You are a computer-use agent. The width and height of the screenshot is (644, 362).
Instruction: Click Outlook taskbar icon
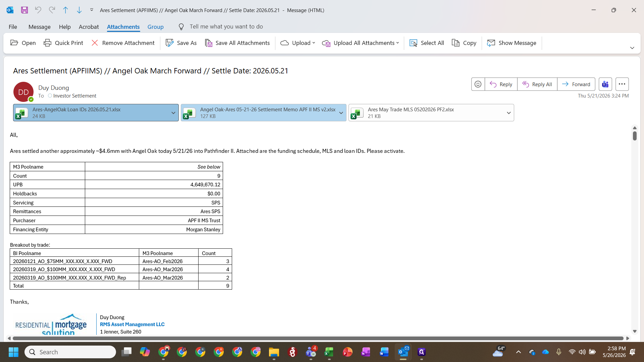(x=403, y=352)
